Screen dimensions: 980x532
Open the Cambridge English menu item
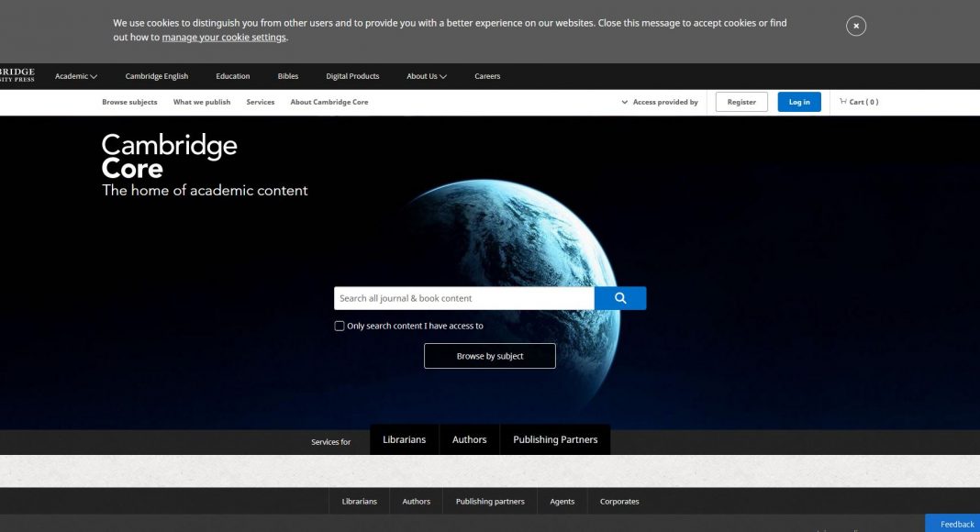click(x=156, y=76)
